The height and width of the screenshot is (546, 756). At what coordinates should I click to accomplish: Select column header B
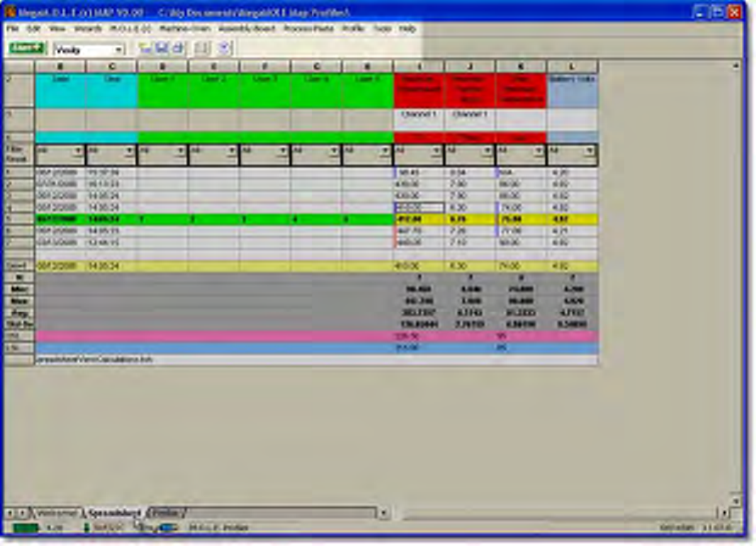pos(60,67)
